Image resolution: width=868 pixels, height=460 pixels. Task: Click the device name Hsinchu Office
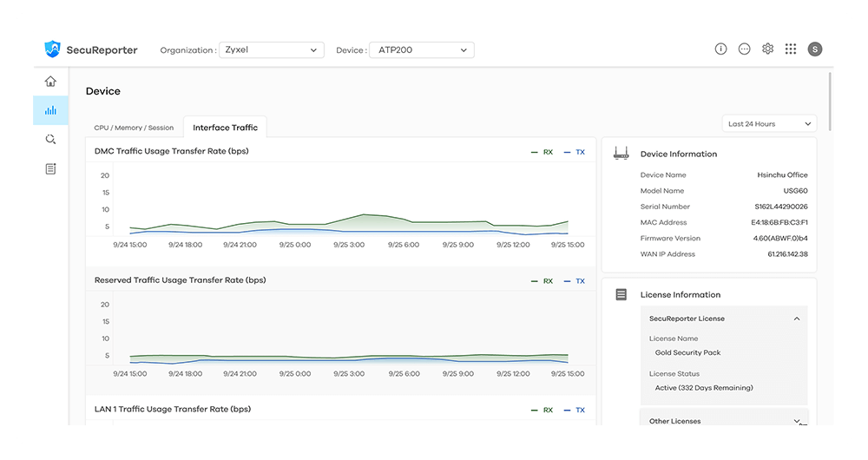click(x=782, y=175)
